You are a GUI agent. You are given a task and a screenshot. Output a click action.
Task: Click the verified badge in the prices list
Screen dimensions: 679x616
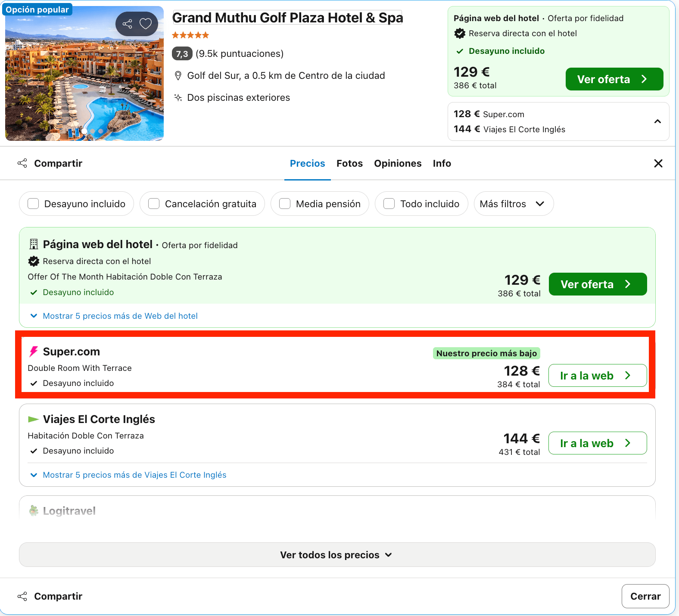(x=34, y=261)
